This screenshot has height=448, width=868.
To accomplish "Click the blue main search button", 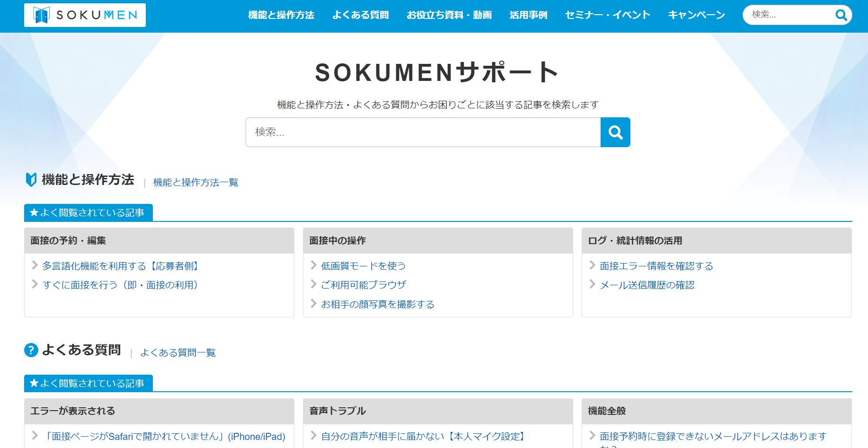I will coord(615,132).
